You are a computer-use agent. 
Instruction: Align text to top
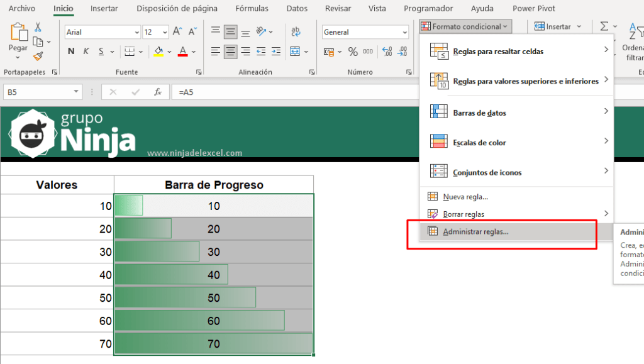click(215, 31)
